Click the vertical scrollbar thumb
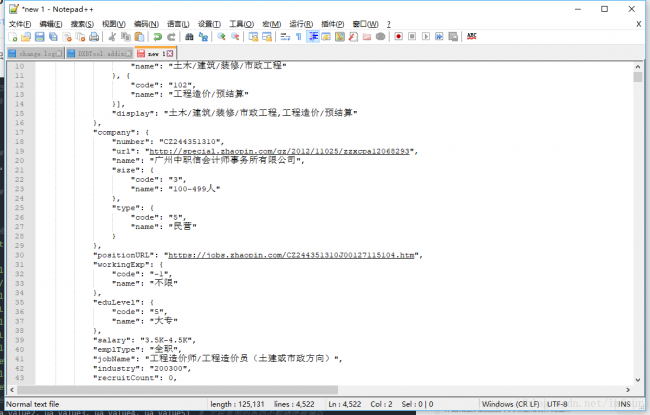 (638, 77)
